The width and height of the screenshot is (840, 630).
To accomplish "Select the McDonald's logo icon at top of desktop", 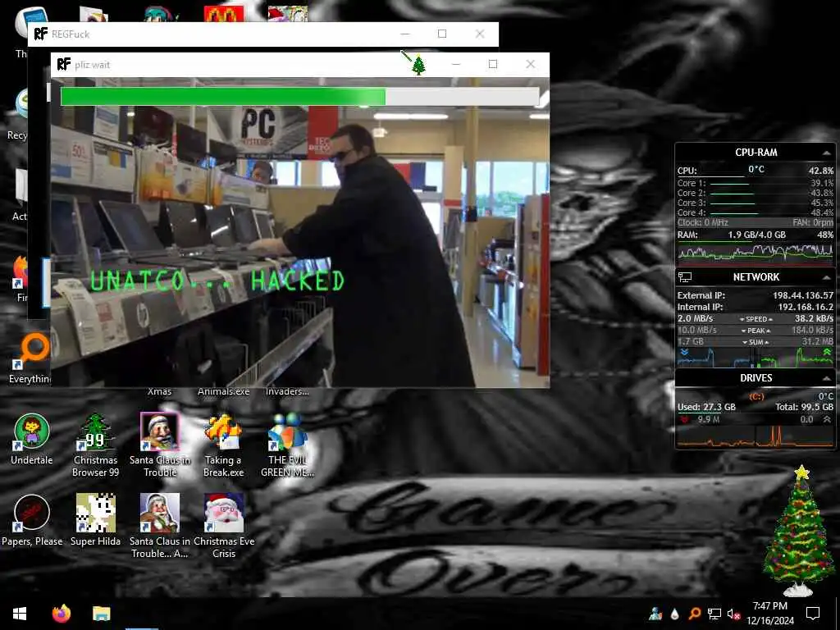I will pyautogui.click(x=224, y=13).
